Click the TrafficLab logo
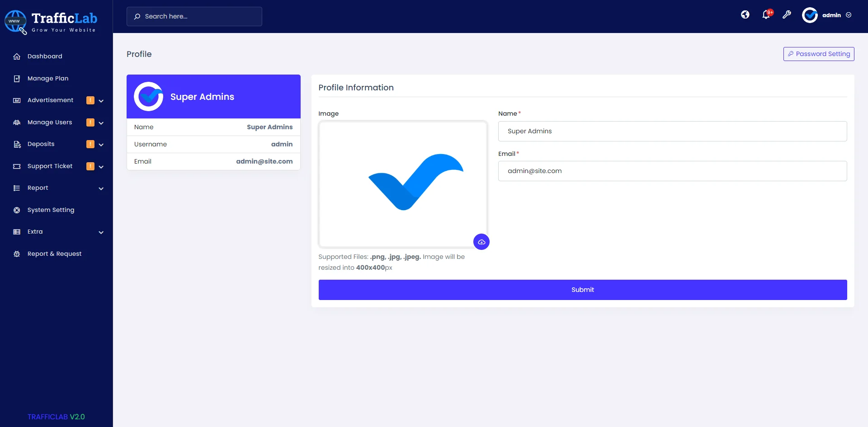This screenshot has height=427, width=868. [51, 22]
